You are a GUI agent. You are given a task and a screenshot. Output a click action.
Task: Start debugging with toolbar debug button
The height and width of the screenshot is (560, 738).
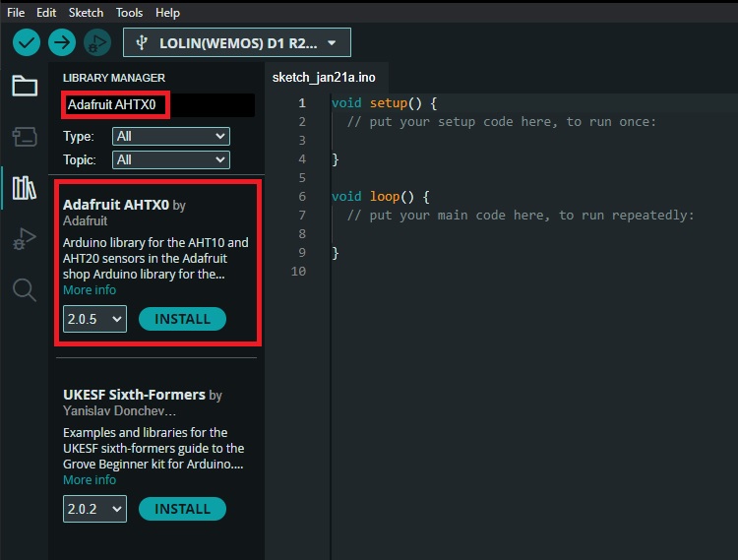click(97, 43)
